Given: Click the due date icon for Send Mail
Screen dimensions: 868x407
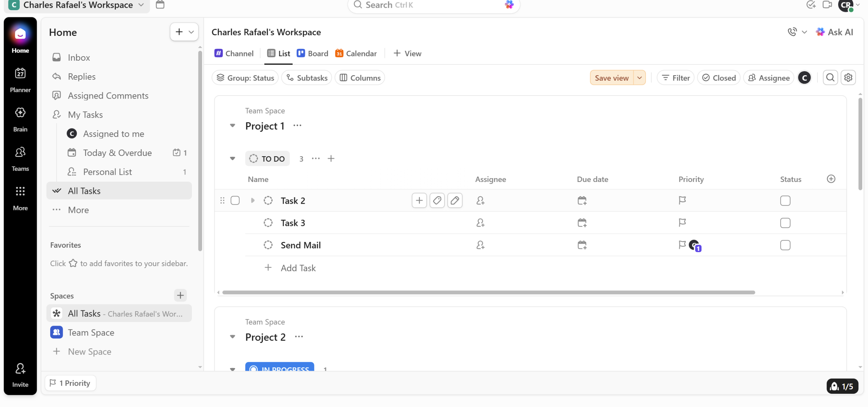Looking at the screenshot, I should point(582,245).
